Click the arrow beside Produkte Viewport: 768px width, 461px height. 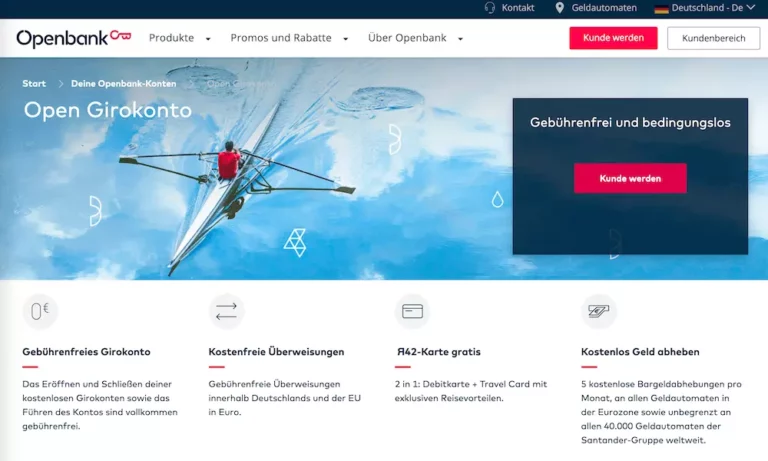tap(208, 39)
